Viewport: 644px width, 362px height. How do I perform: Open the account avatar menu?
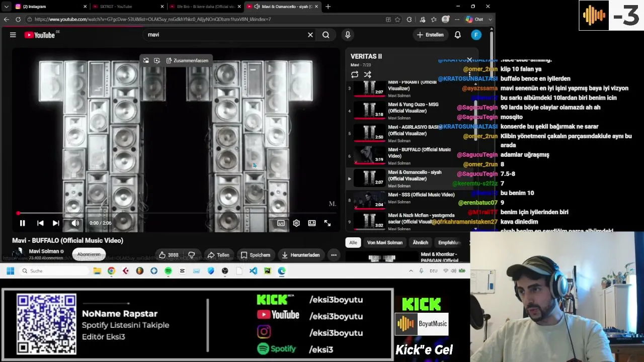[x=476, y=35]
